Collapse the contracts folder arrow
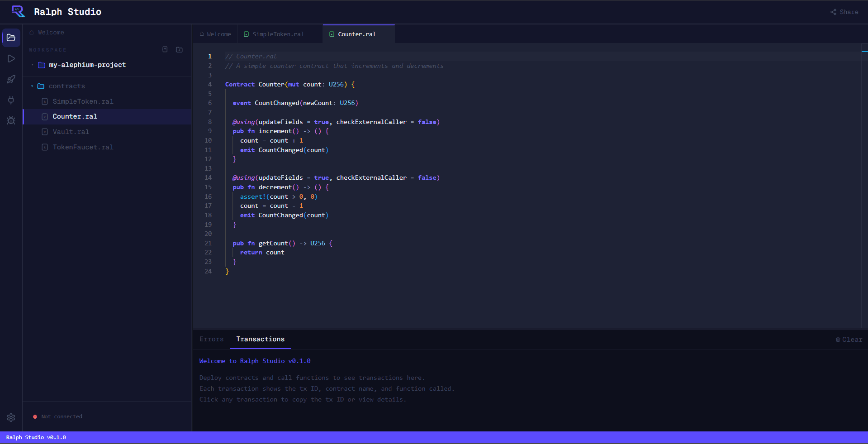Image resolution: width=868 pixels, height=445 pixels. coord(32,86)
